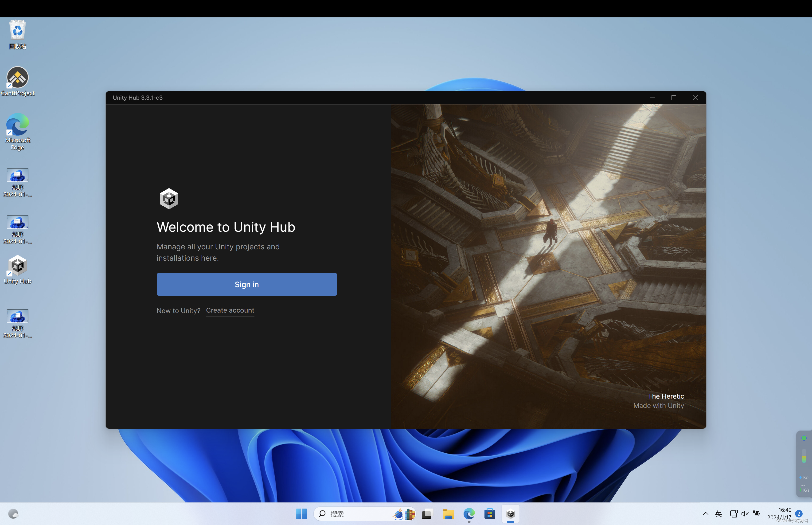Open the notification badge showing 2
Image resolution: width=812 pixels, height=525 pixels.
[x=799, y=514]
